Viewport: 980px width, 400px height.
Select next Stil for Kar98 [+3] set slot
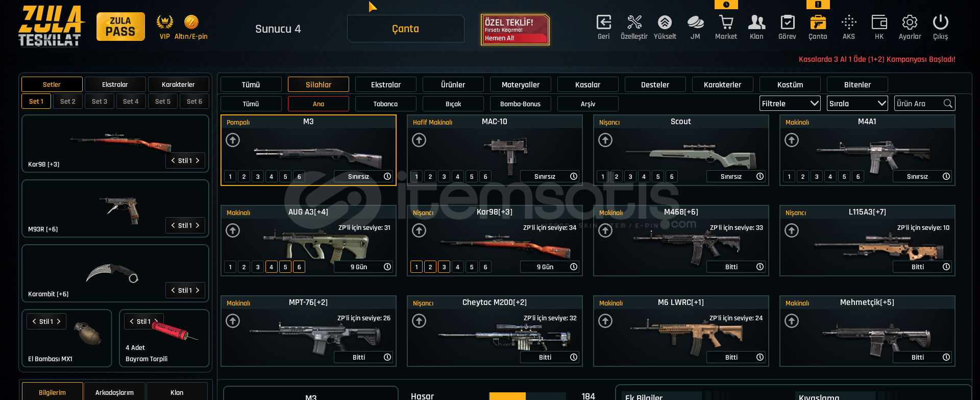click(198, 160)
